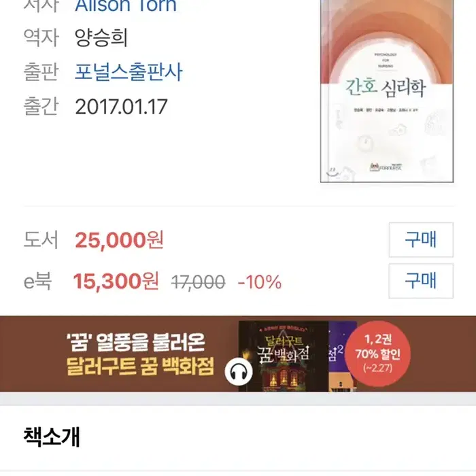The height and width of the screenshot is (476, 476).
Task: Open the 달러구트 꿈 백화점 book thumbnail
Action: [284, 356]
